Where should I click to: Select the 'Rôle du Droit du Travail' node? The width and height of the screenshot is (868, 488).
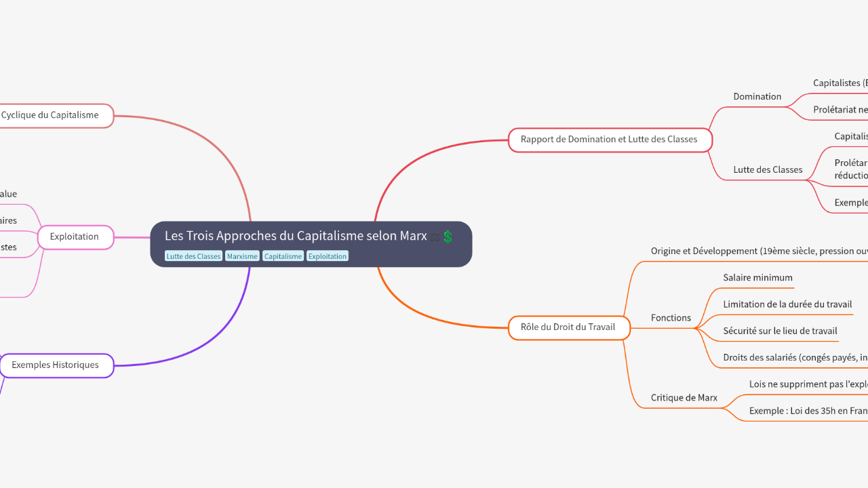[569, 327]
